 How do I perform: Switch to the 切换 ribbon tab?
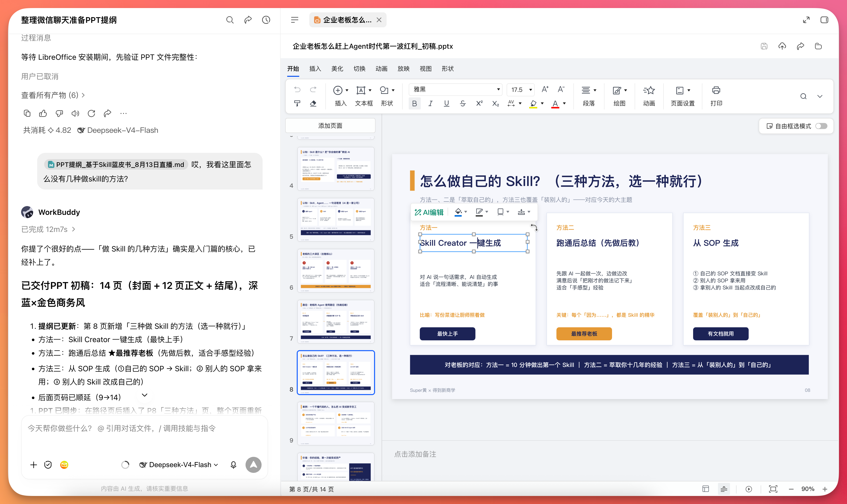(x=359, y=69)
